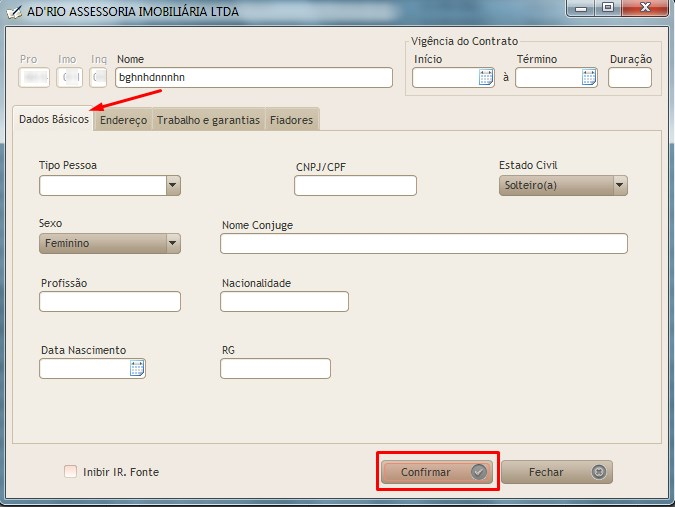Viewport: 675px width, 507px height.
Task: Open the Sexo dropdown showing Feminino
Action: pyautogui.click(x=110, y=243)
